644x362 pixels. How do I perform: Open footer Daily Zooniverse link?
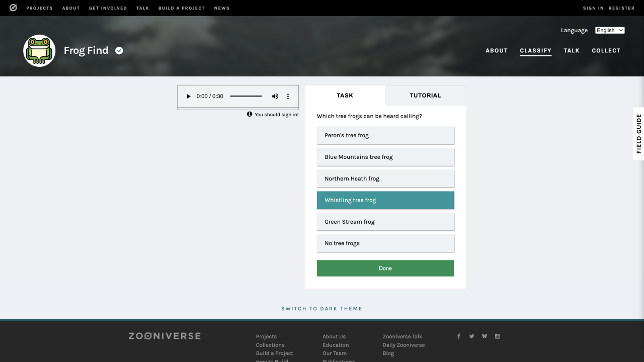[404, 345]
